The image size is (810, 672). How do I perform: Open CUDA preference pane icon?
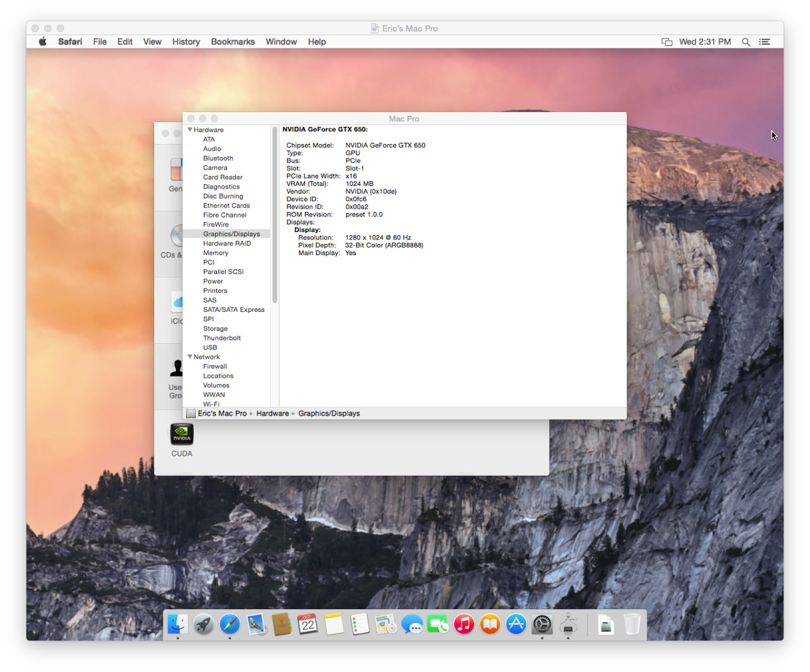click(x=182, y=434)
